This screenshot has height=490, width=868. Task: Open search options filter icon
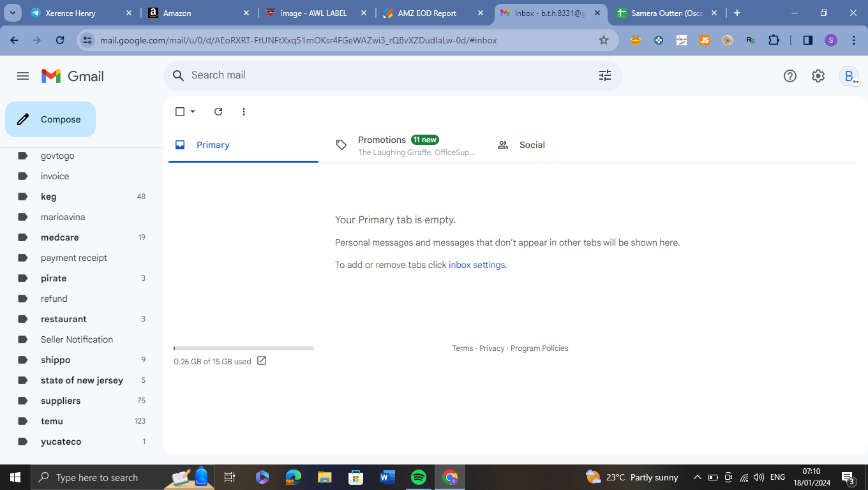click(x=605, y=75)
